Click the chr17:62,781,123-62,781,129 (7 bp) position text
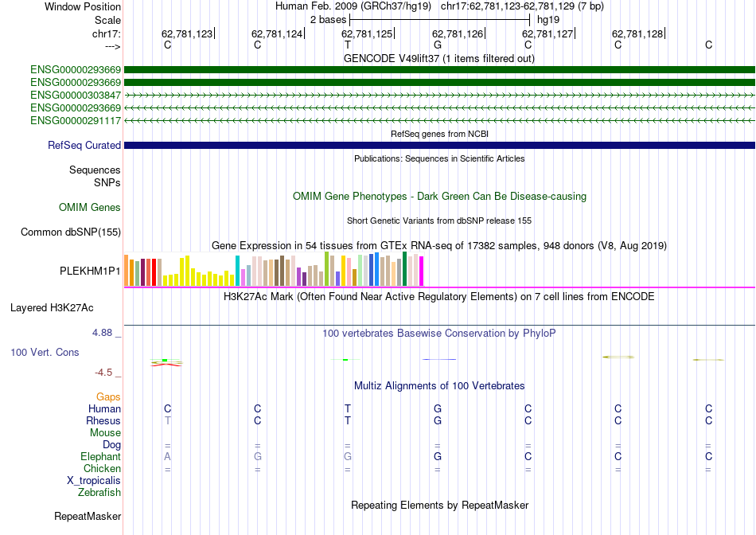Image resolution: width=756 pixels, height=535 pixels. point(522,6)
